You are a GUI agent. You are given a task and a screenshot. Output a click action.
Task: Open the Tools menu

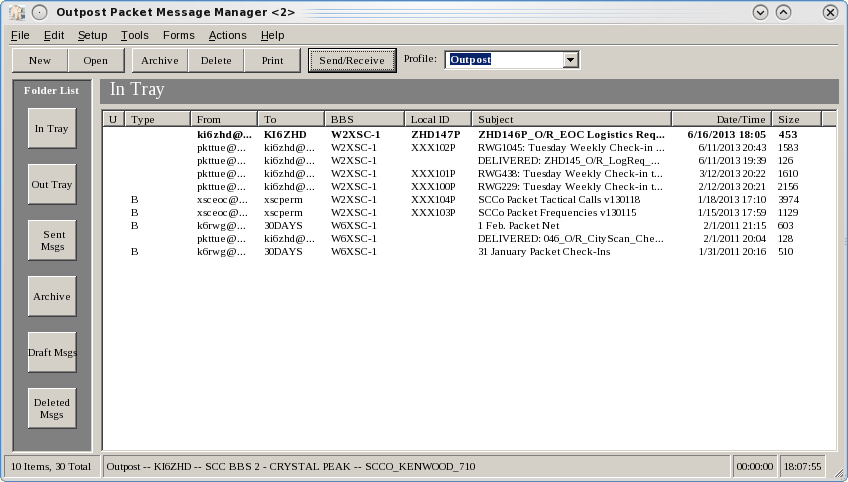pyautogui.click(x=134, y=35)
